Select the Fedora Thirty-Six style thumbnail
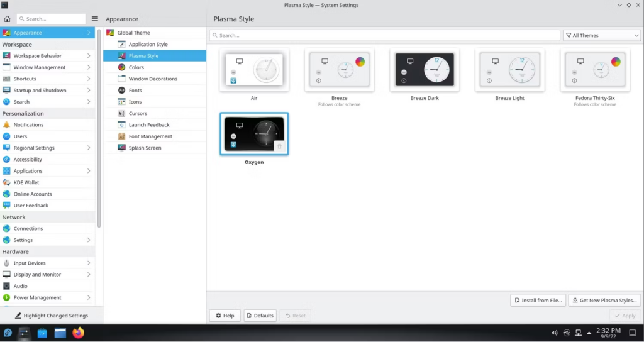Screen dimensions: 644x342 595,70
